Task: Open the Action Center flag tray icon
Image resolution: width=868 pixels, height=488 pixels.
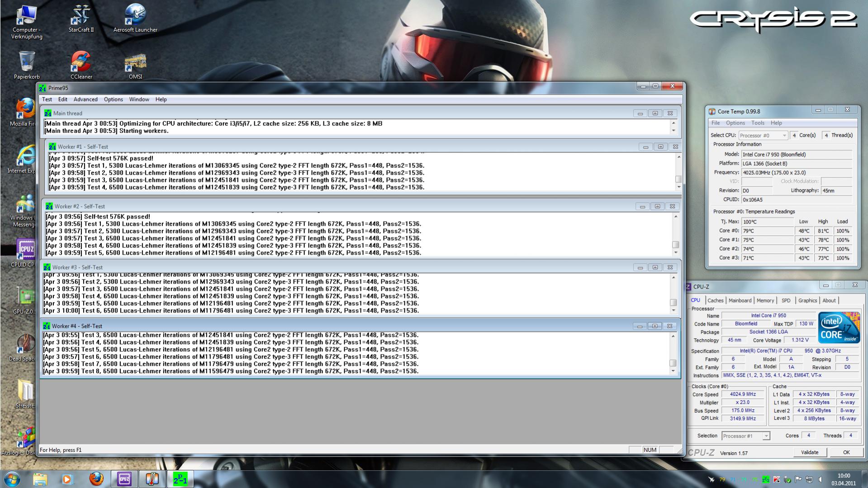Action: pos(798,479)
